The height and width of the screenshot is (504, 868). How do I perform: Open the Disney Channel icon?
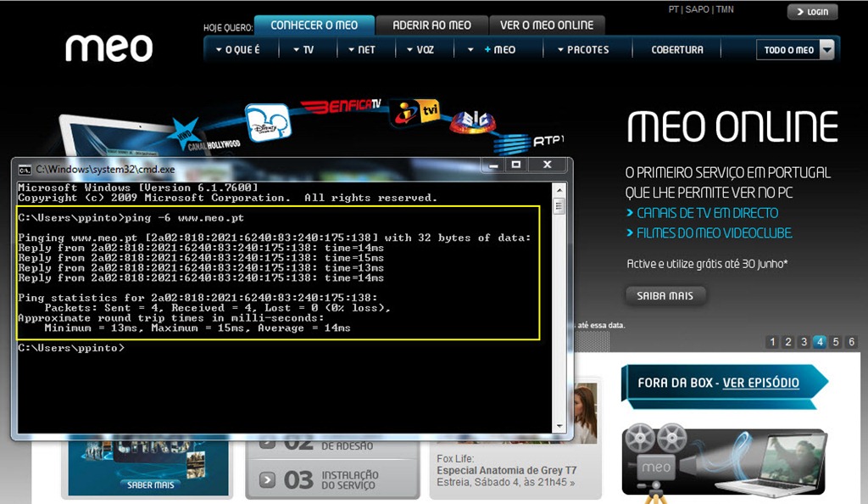tap(268, 123)
